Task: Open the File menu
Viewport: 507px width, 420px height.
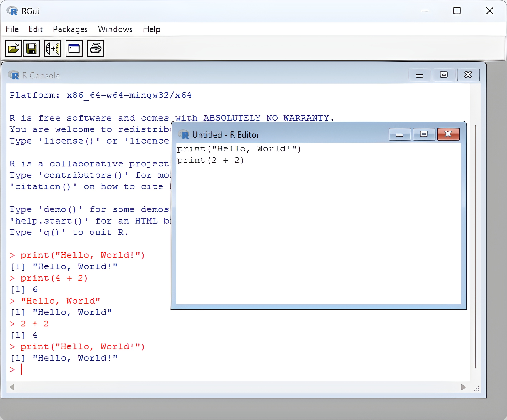Action: pos(12,29)
